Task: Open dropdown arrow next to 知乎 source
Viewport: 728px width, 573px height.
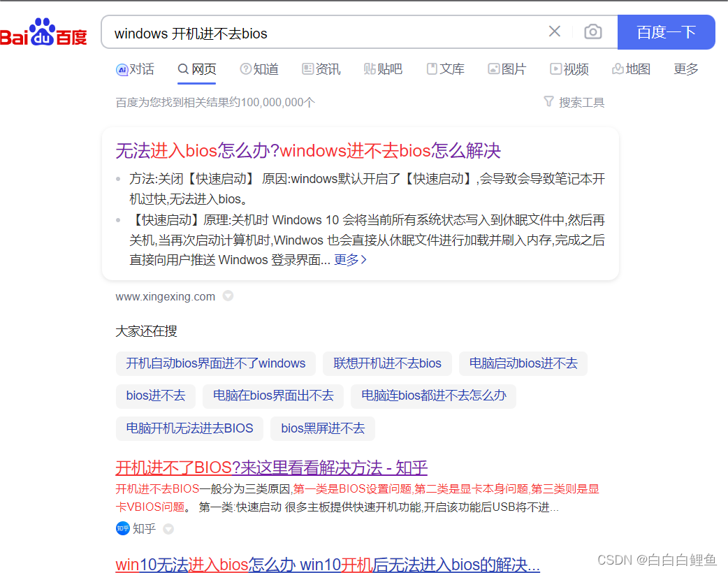Action: tap(168, 529)
